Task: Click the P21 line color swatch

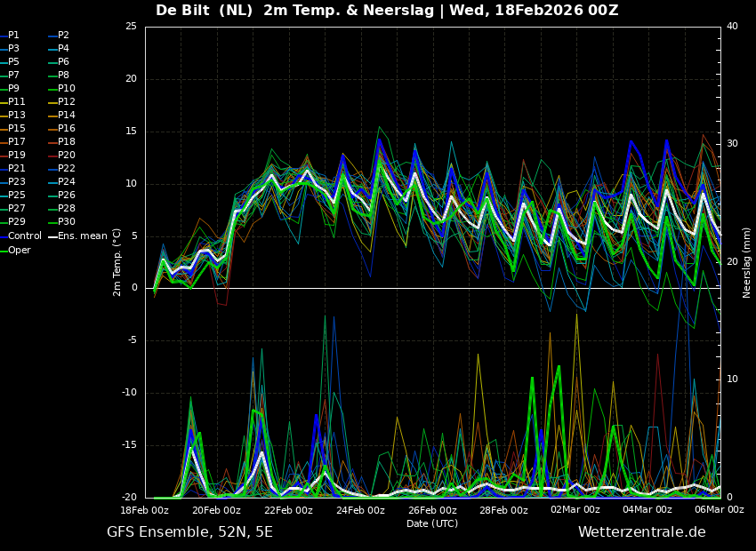Action: (4, 169)
